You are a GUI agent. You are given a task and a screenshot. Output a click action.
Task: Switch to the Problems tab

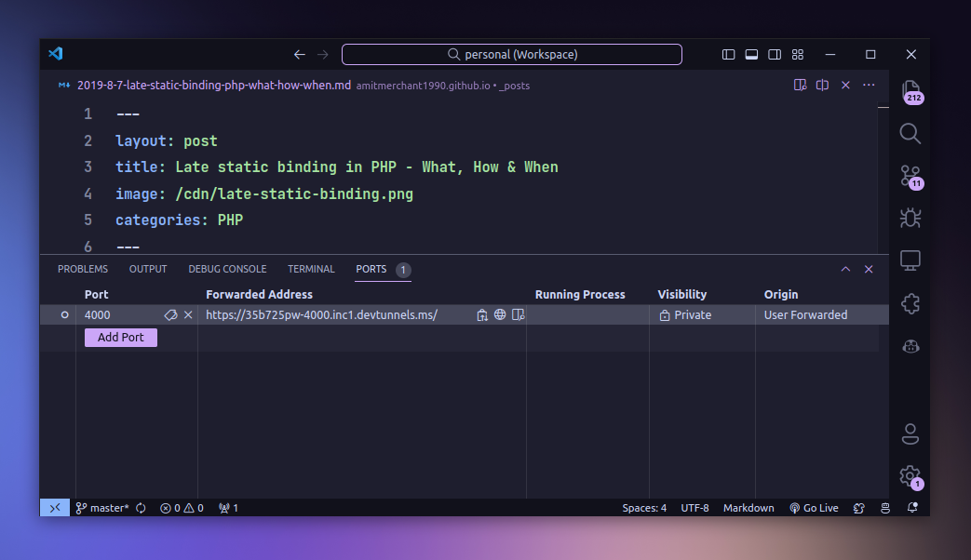coord(82,269)
